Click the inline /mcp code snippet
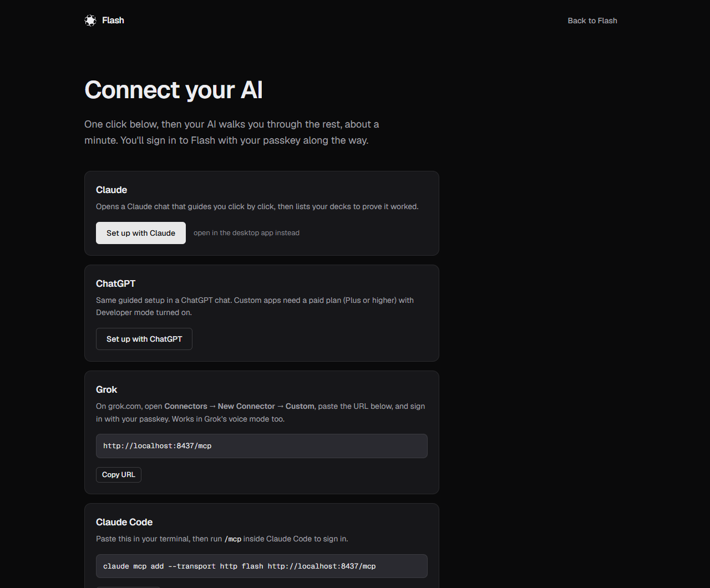 233,539
